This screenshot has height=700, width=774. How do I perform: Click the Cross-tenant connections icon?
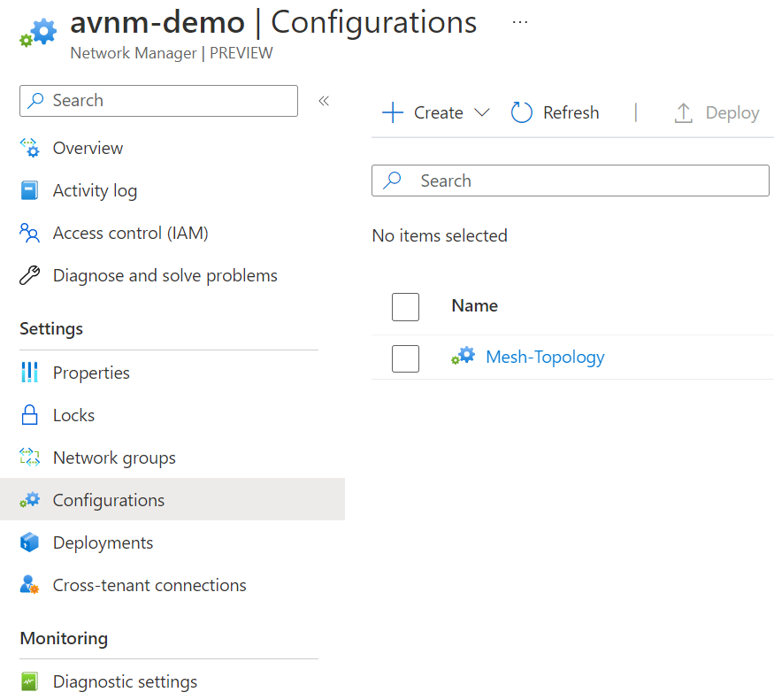(30, 586)
